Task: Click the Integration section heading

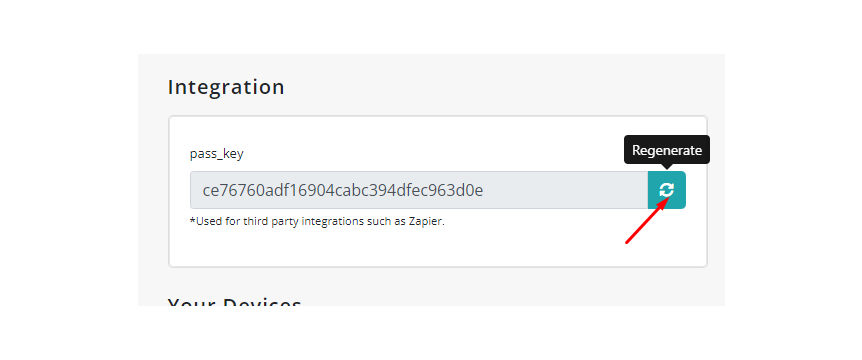Action: click(226, 87)
